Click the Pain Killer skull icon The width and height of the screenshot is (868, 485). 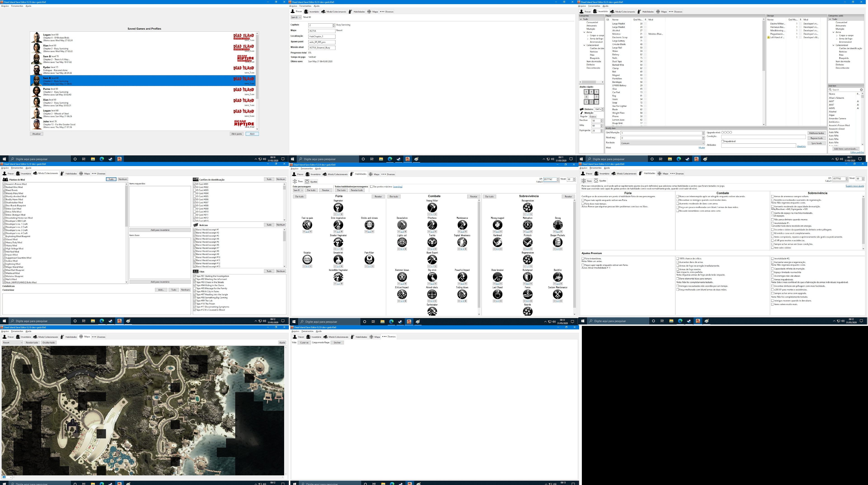coord(369,259)
